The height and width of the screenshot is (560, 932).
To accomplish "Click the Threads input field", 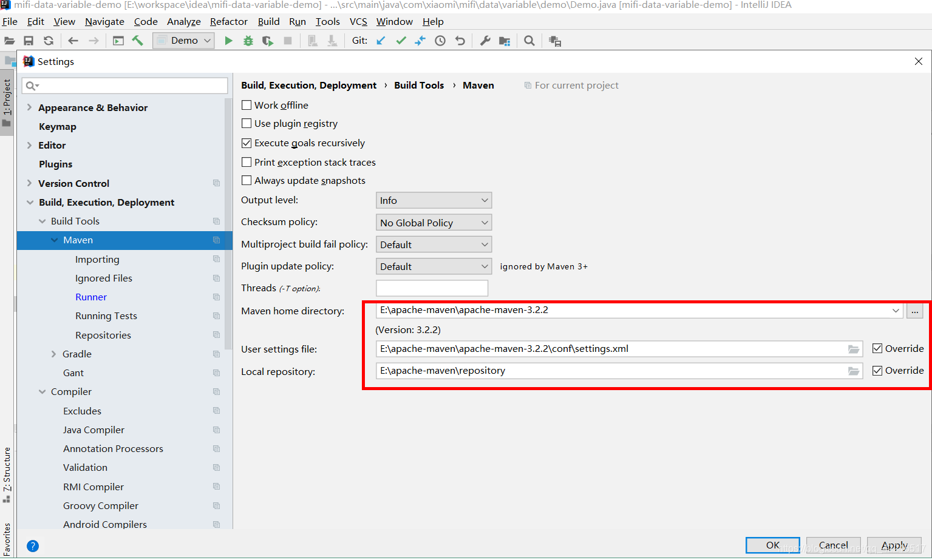I will [432, 288].
